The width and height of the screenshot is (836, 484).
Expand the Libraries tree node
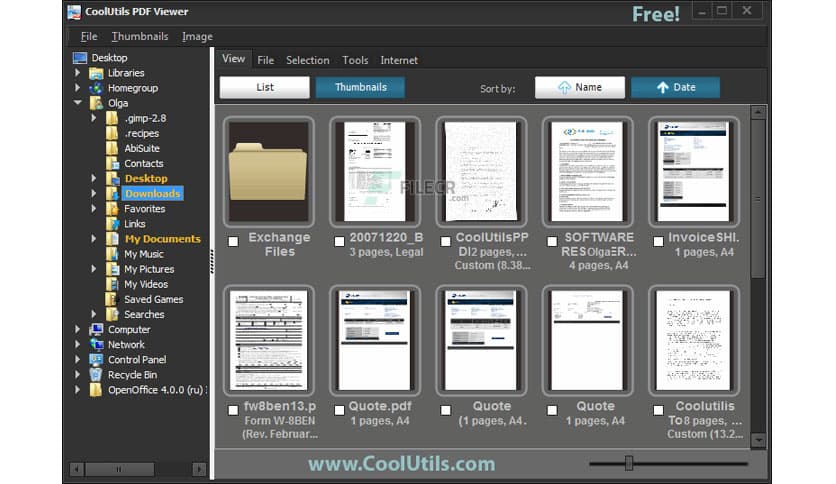click(78, 72)
